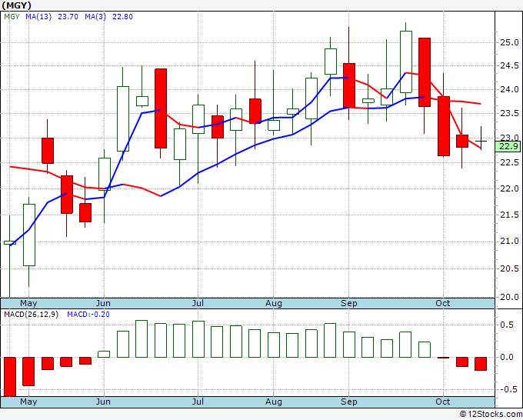Click the 21.0 price axis label
Screen dimensions: 523x420
(509, 242)
